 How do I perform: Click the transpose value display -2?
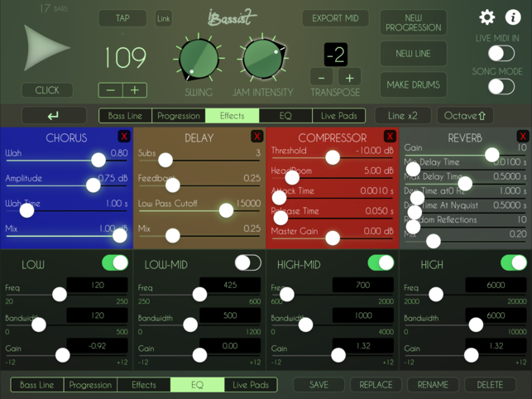click(336, 55)
